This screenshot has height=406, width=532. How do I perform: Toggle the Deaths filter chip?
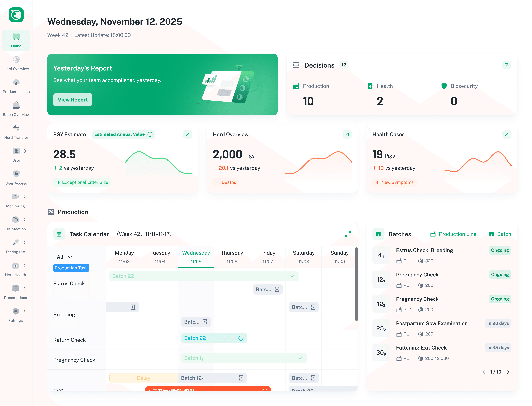pyautogui.click(x=226, y=182)
